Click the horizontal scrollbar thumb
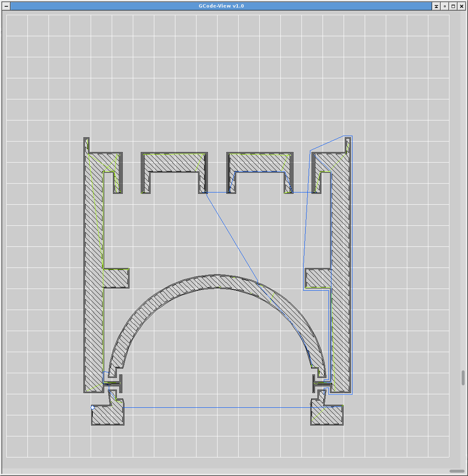This screenshot has width=468, height=476. (457, 471)
